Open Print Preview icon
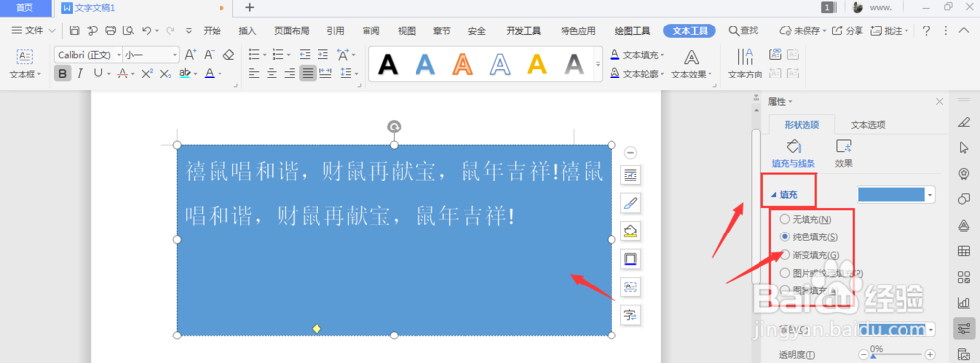 pos(128,30)
